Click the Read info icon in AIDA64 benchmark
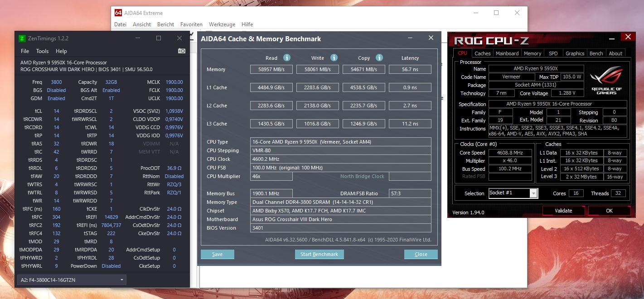Screen dimensions: 644x299 287,58
